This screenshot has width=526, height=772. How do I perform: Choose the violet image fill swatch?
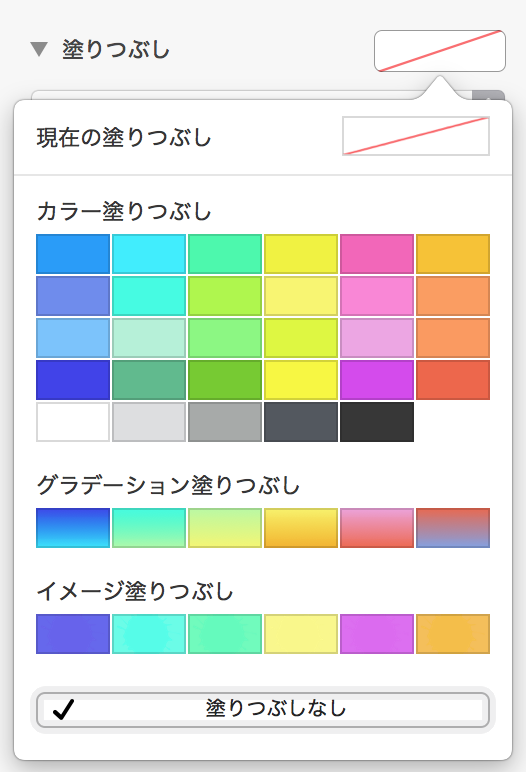pos(377,634)
